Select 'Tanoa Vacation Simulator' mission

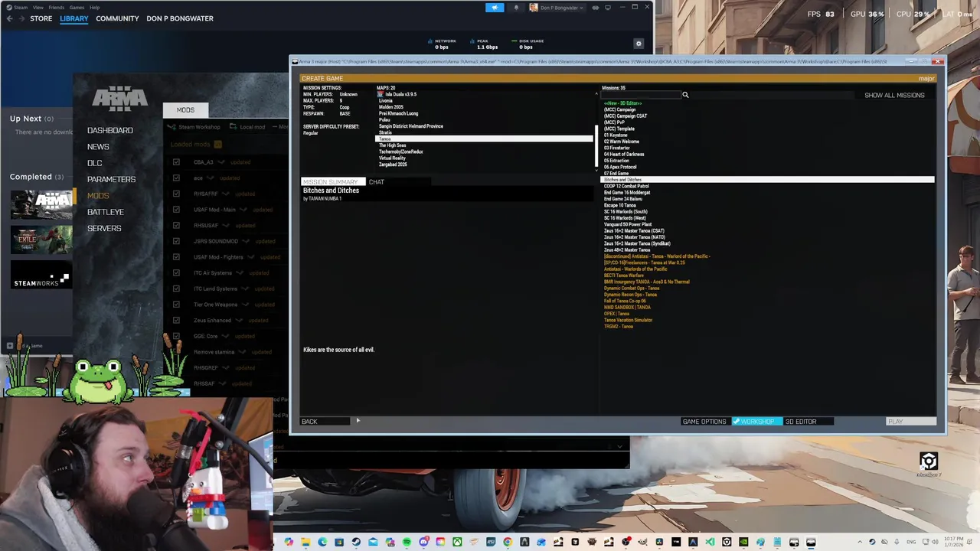[x=628, y=320]
